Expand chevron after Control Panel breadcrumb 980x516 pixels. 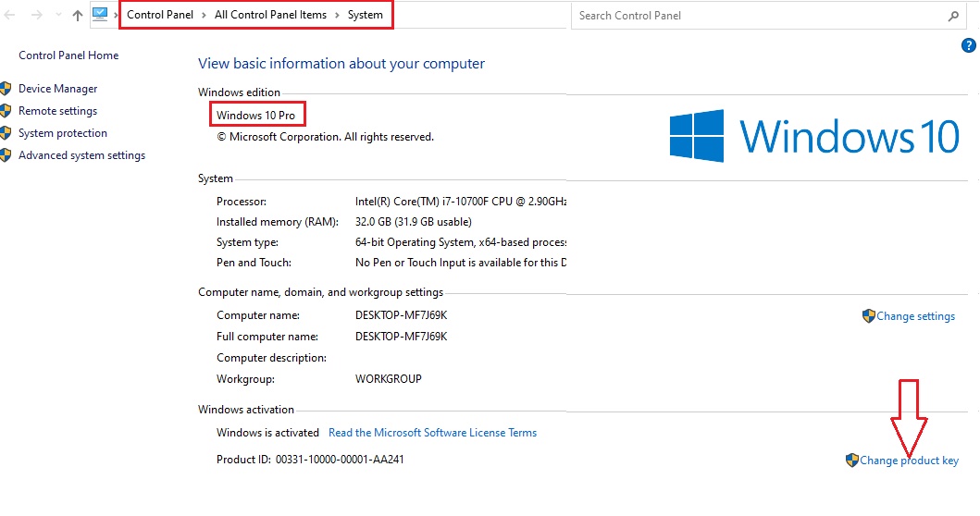(204, 15)
